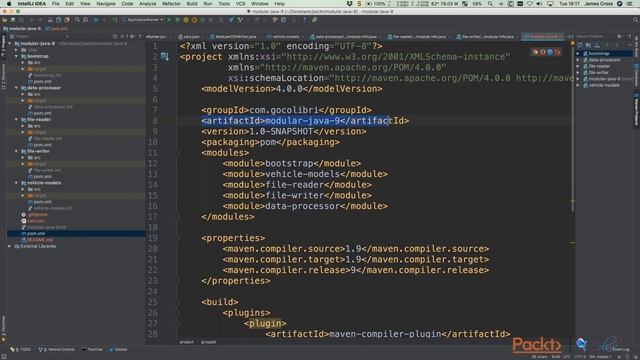Fold the modules block at line 11

coord(177,153)
